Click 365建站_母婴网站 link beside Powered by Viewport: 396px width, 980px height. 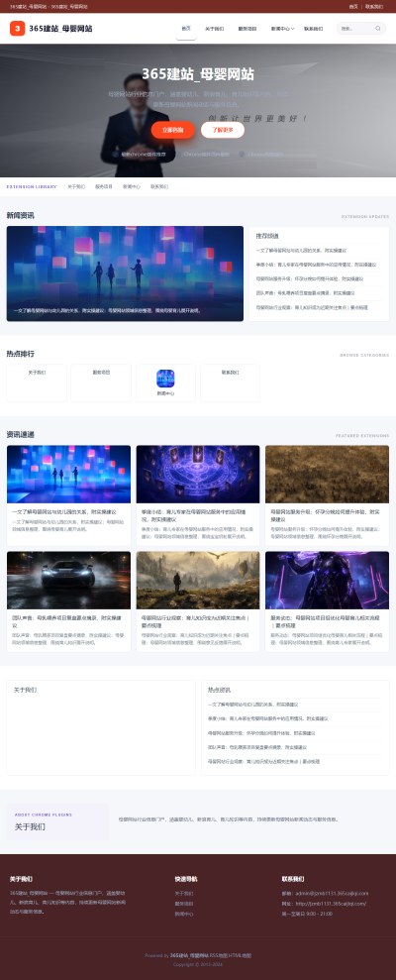pos(189,955)
